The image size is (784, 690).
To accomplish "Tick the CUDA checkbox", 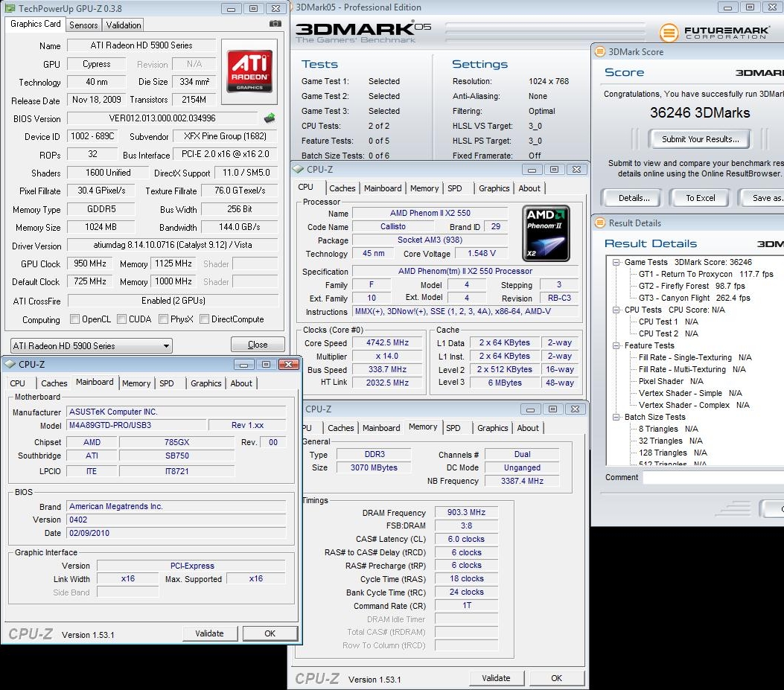I will (x=121, y=319).
